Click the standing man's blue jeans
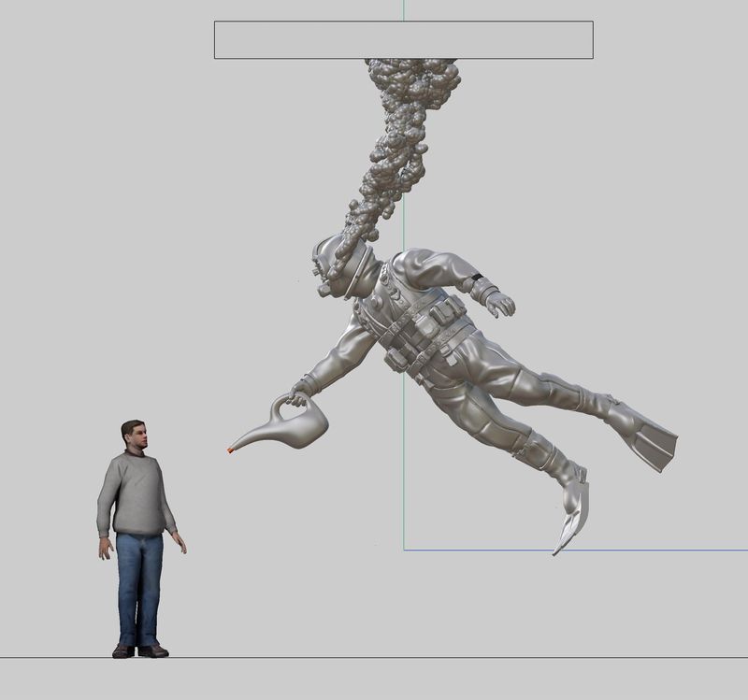The height and width of the screenshot is (700, 748). (139, 584)
